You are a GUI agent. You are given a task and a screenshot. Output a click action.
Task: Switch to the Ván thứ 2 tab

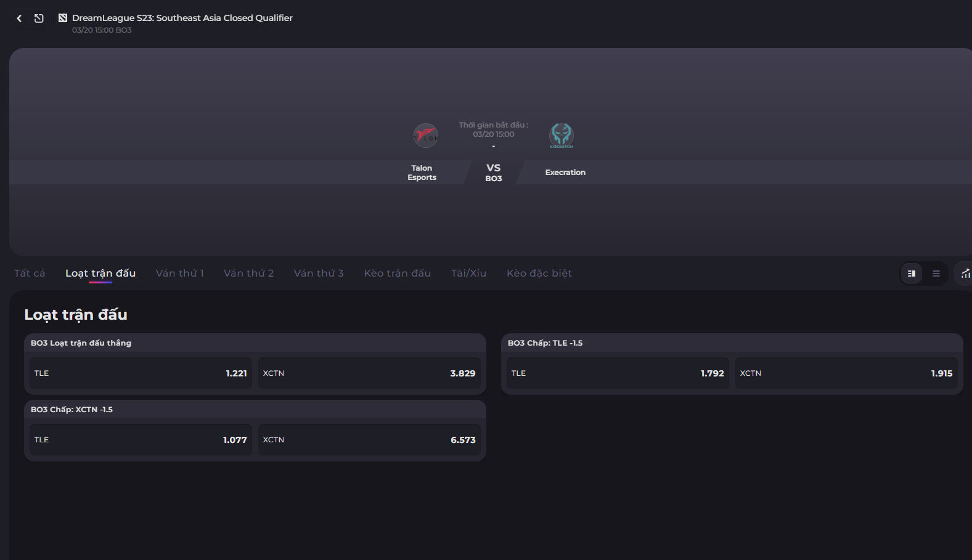[249, 273]
